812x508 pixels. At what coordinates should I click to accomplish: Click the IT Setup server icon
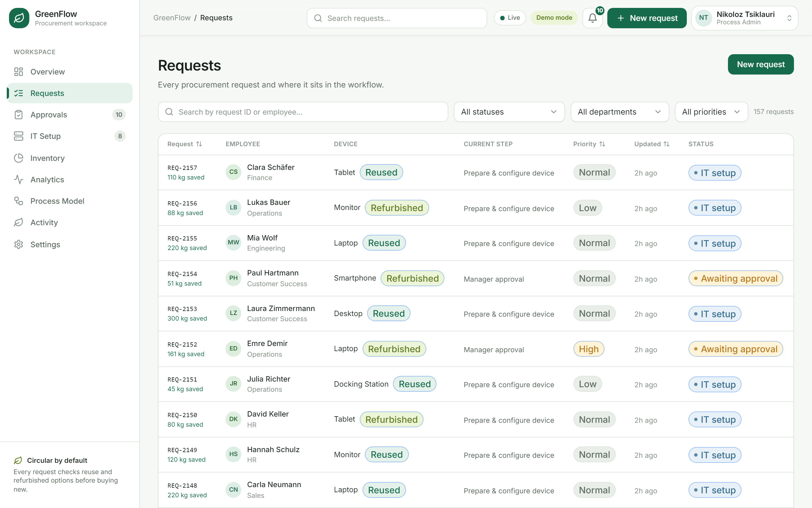pyautogui.click(x=18, y=136)
